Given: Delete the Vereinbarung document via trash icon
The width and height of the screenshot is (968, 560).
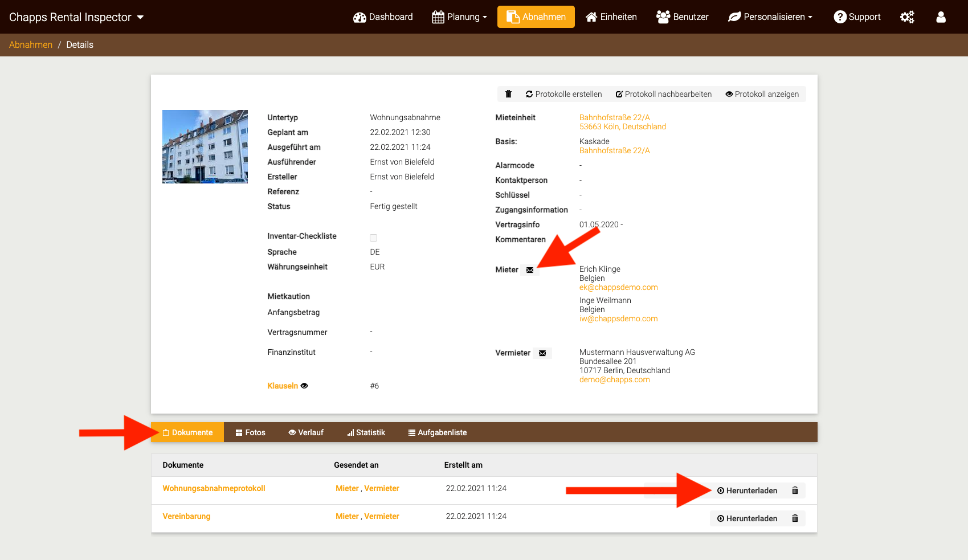Looking at the screenshot, I should click(x=795, y=518).
